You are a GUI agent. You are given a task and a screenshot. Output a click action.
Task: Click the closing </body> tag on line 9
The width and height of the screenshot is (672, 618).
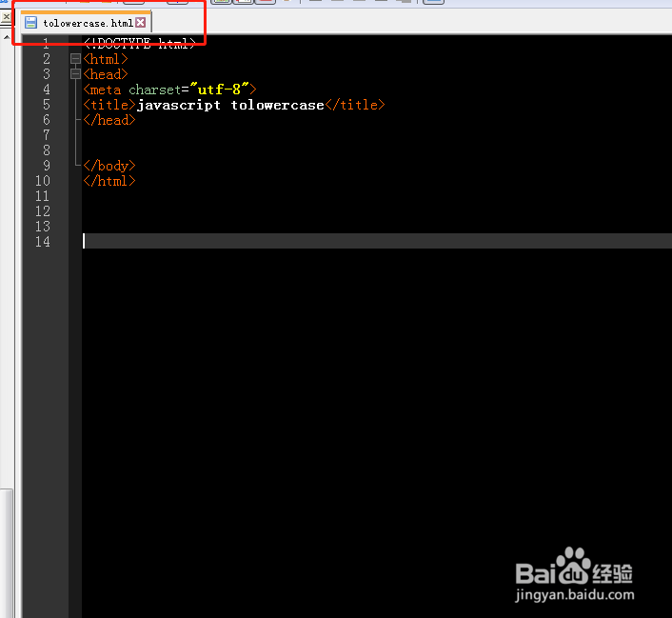109,166
